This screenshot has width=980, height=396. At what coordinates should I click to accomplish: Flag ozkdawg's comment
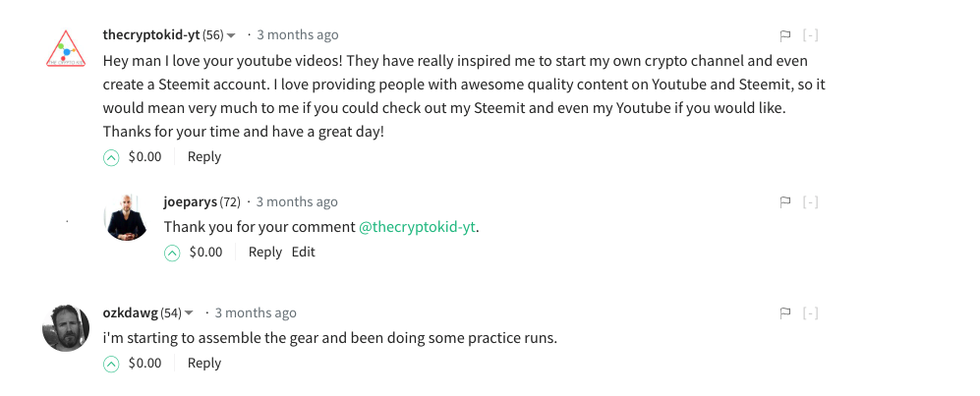pos(785,313)
